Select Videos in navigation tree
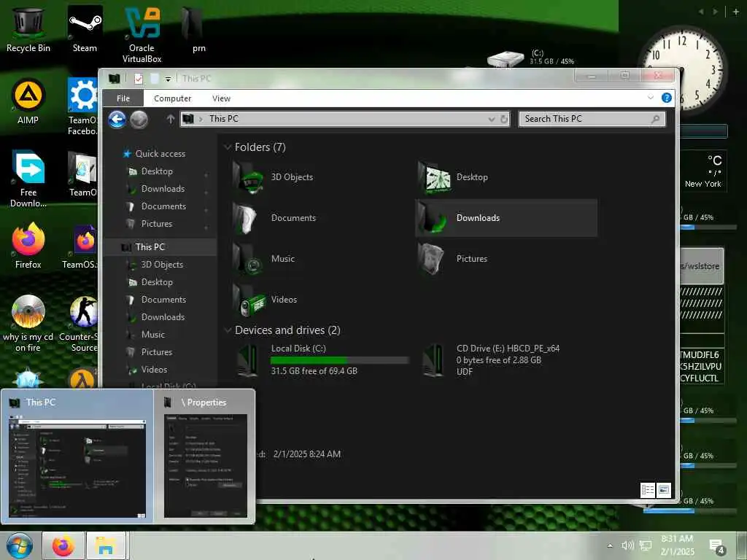The width and height of the screenshot is (747, 560). click(x=155, y=370)
